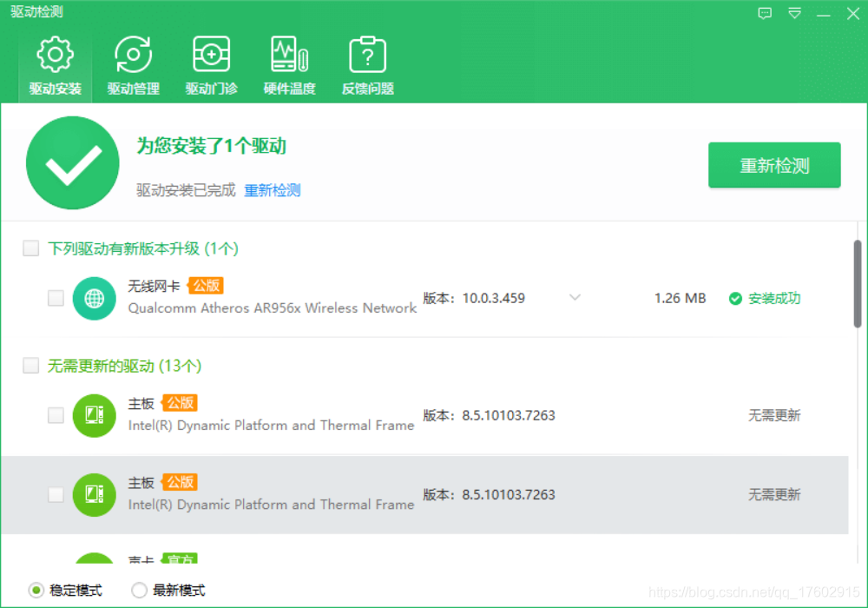The height and width of the screenshot is (608, 868).
Task: Expand version dropdown for 10.0.3.459
Action: point(575,297)
